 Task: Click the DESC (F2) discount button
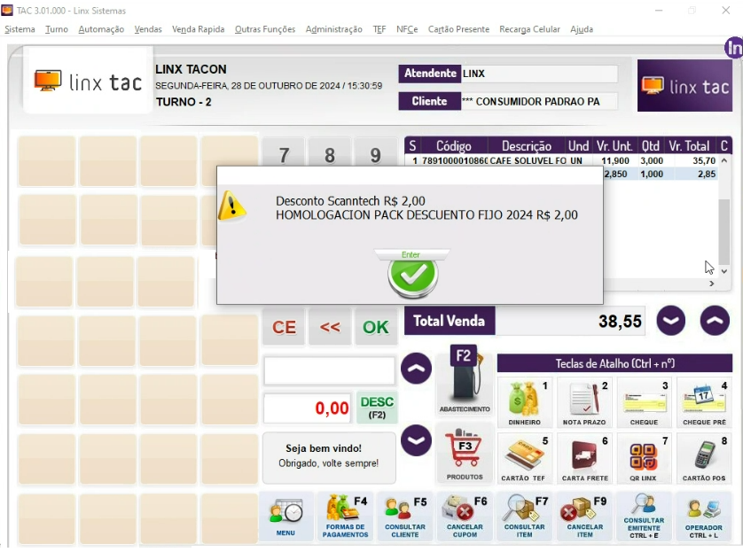377,407
